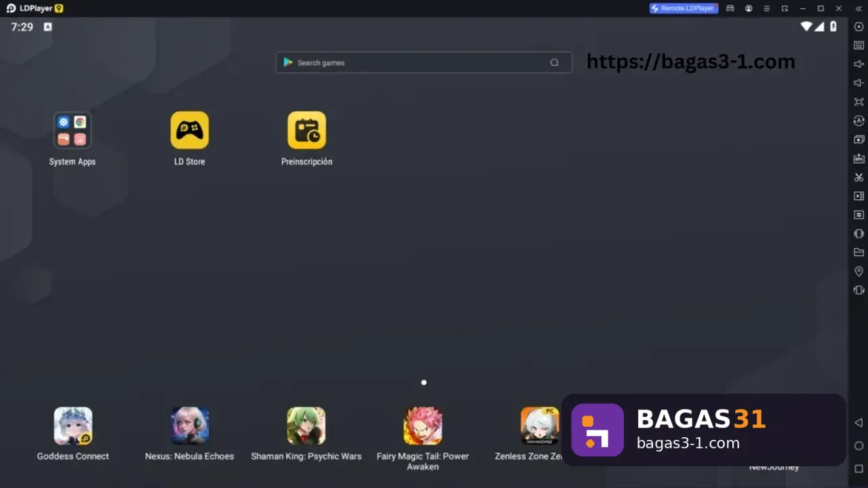Click the A notification icon beside clock
868x488 pixels.
click(x=47, y=27)
